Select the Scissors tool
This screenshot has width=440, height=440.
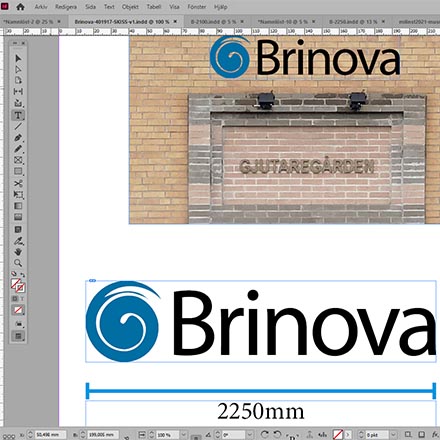18,183
